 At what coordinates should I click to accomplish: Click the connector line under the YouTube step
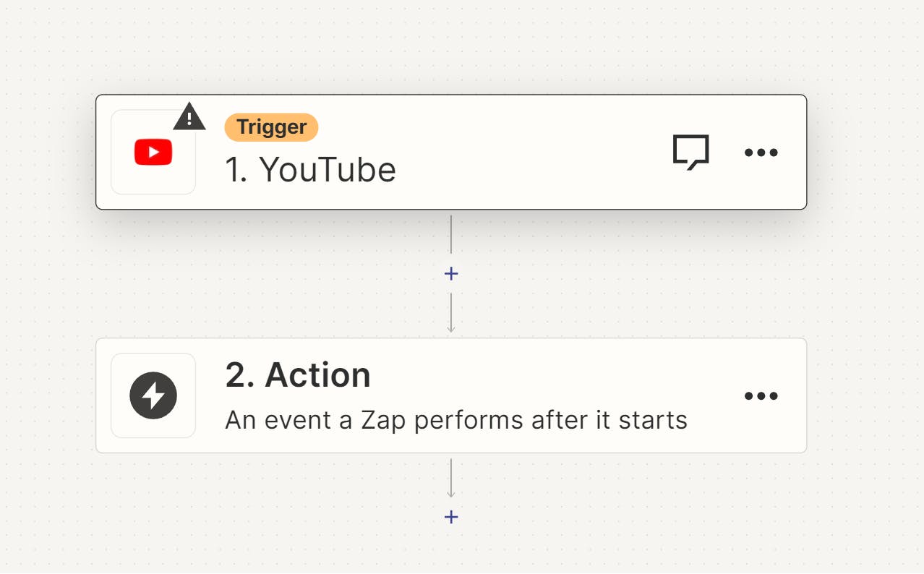point(451,235)
